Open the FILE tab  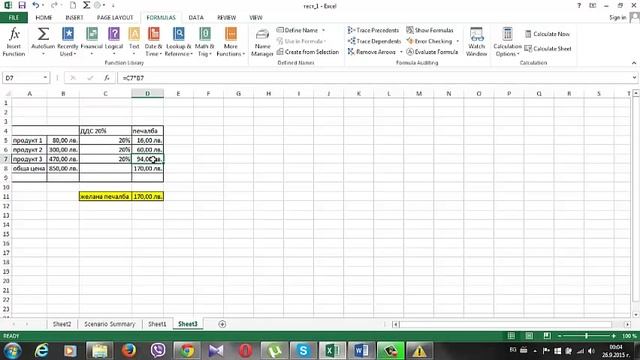tap(14, 18)
